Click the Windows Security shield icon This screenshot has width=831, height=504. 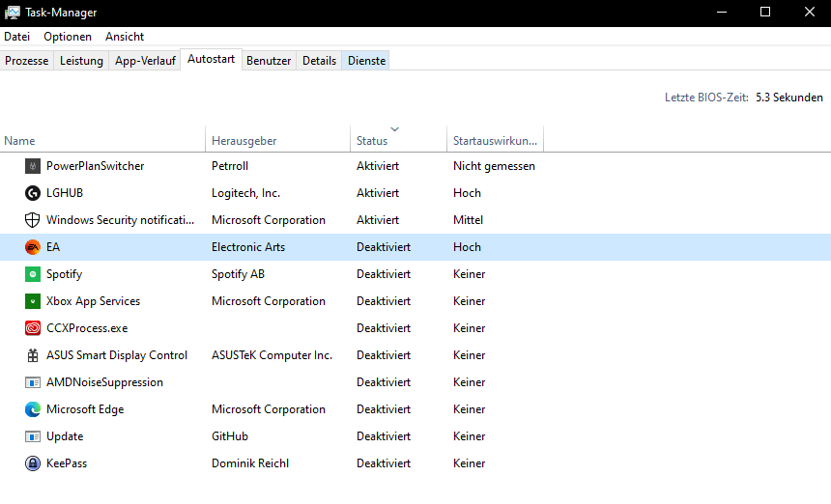32,220
